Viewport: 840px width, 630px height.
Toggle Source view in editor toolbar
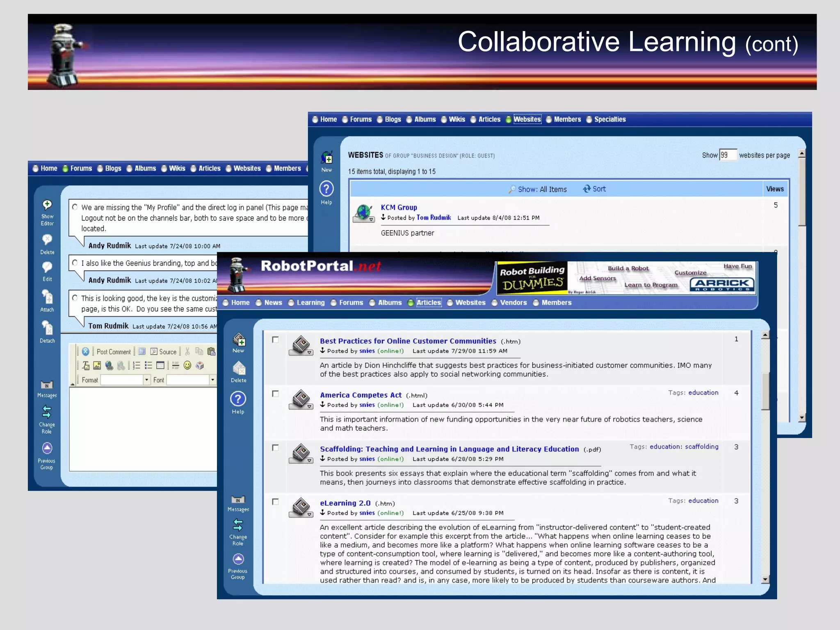click(x=163, y=352)
